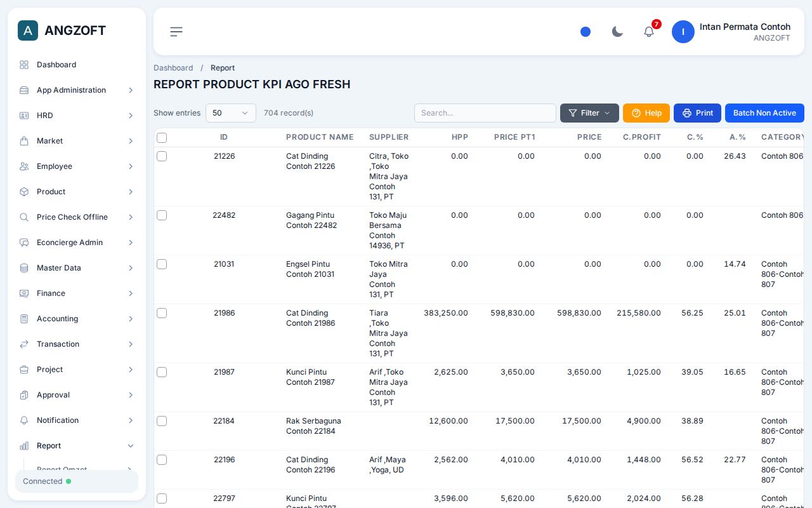Screen dimensions: 812x508
Task: Toggle the hamburger sidebar menu icon
Action: click(x=176, y=32)
